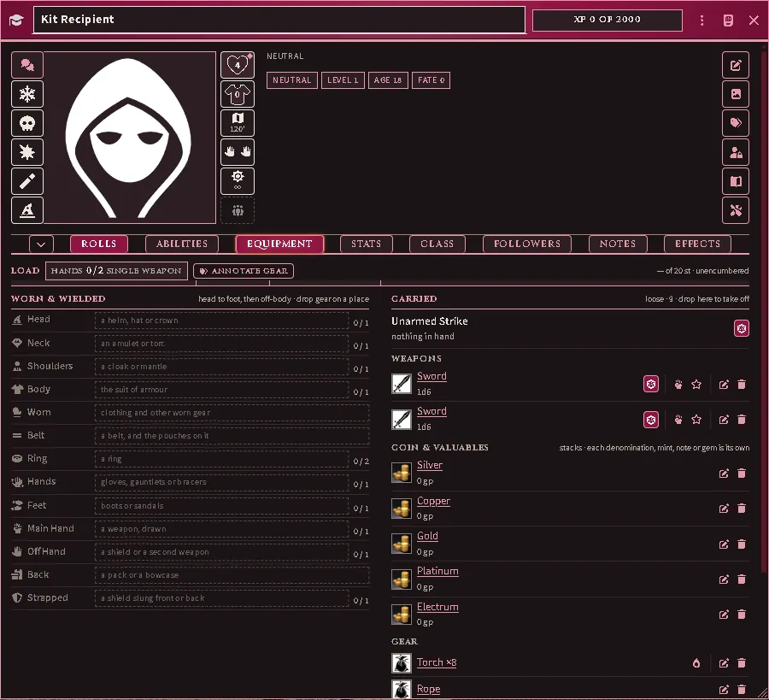
Task: Open the three-dot menu in header
Action: pyautogui.click(x=701, y=21)
